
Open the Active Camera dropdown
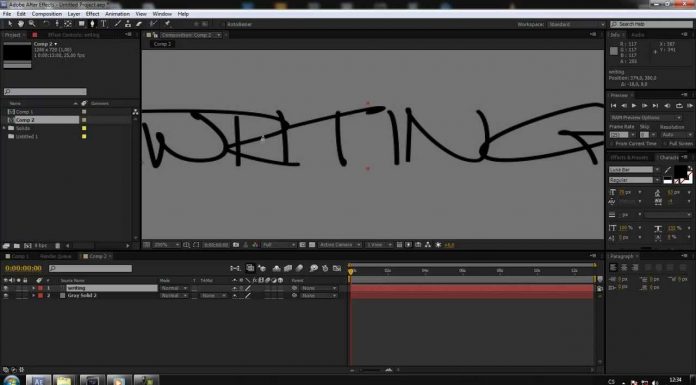pos(340,245)
